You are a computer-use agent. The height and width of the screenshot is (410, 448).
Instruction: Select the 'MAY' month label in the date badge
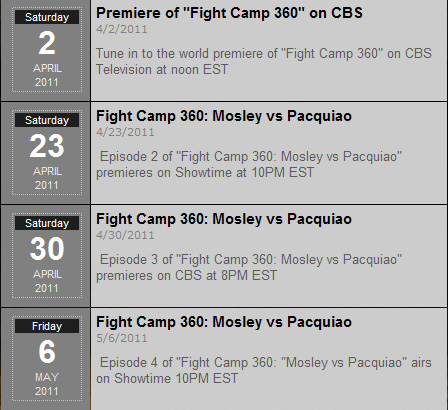click(x=47, y=377)
